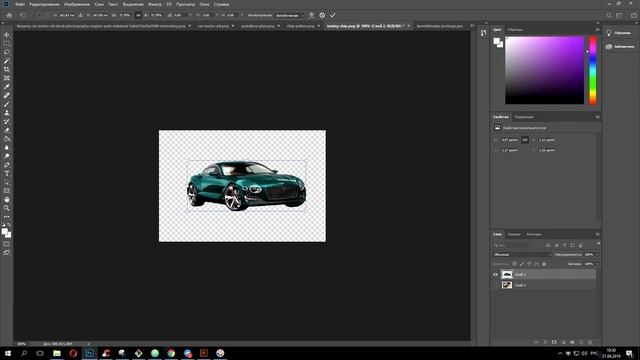The image size is (640, 360).
Task: Toggle Quick Mask mode
Action: (7, 244)
